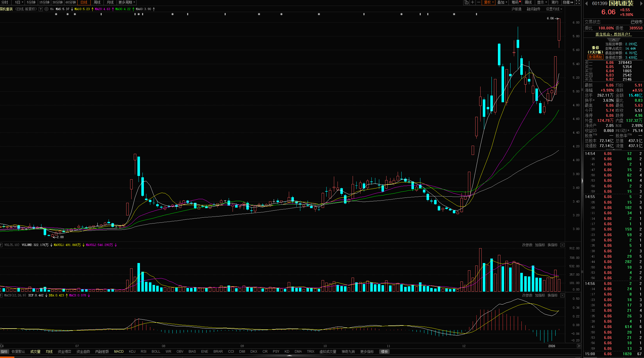Switch to the 周线 weekly tab
This screenshot has height=358, width=644.
pos(97,2)
